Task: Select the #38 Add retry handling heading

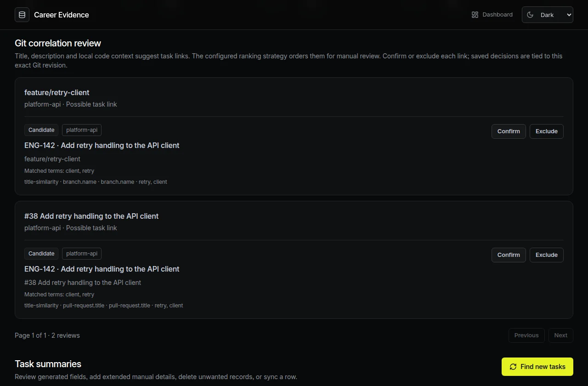Action: click(91, 216)
